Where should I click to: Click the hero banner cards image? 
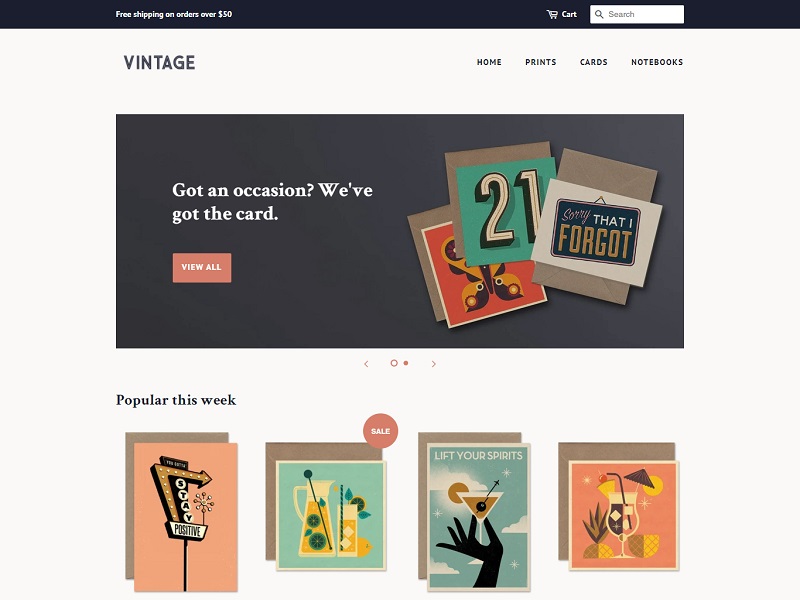click(535, 234)
